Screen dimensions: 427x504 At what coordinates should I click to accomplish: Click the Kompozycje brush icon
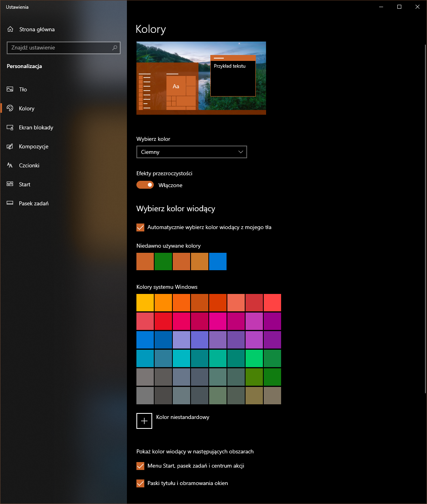click(10, 146)
